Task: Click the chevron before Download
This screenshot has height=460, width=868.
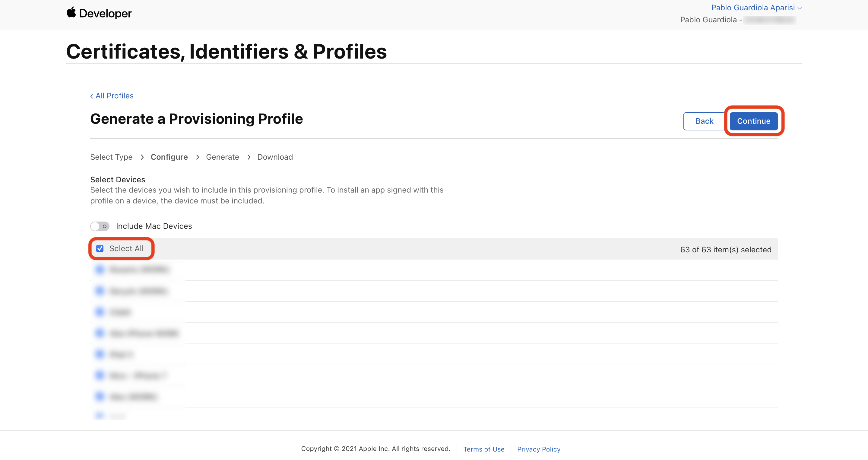Action: click(249, 157)
